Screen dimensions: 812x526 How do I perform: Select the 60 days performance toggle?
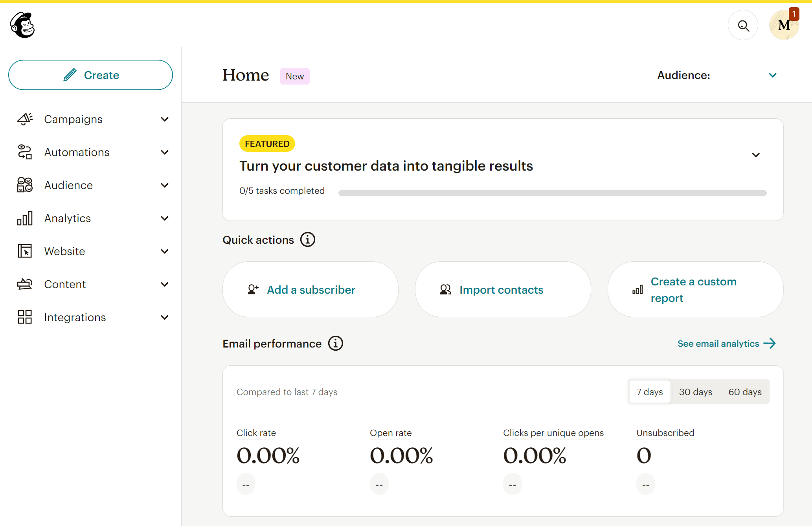click(744, 392)
